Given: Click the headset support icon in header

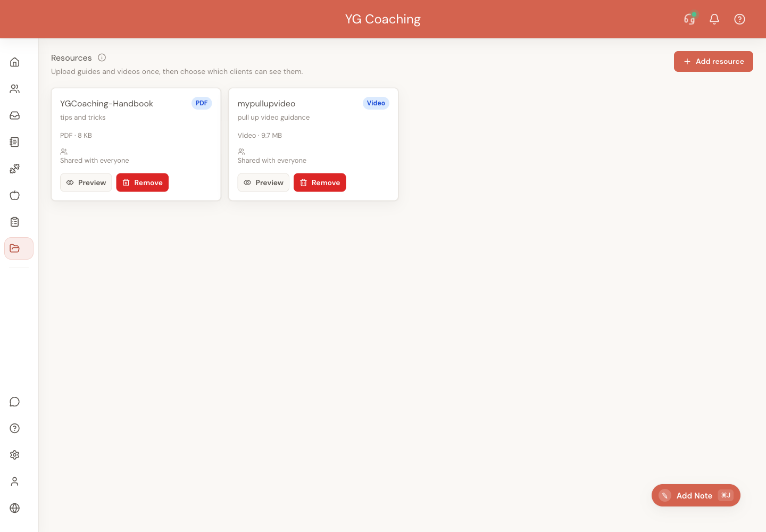Looking at the screenshot, I should click(x=689, y=19).
